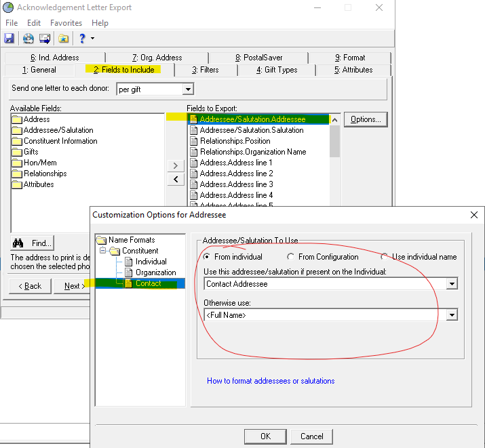The image size is (485, 448).
Task: Collapse the Constituent tree node
Action: click(x=103, y=251)
